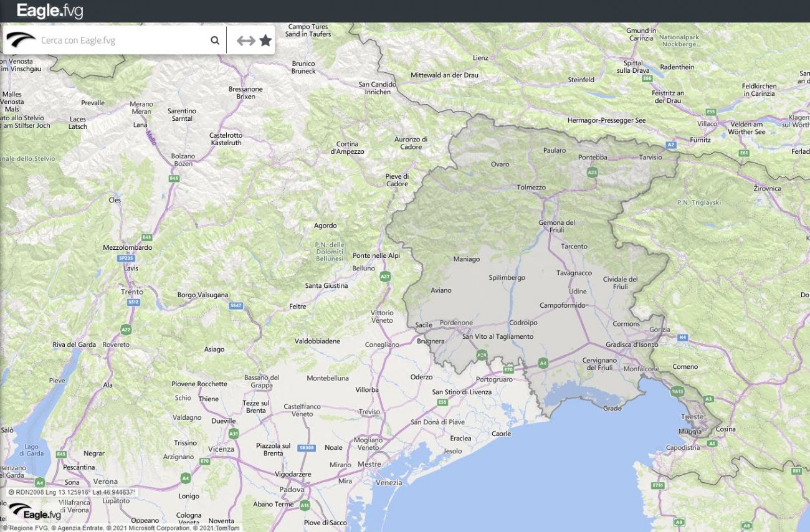Click the swoosh logo inside the search panel

(x=19, y=39)
